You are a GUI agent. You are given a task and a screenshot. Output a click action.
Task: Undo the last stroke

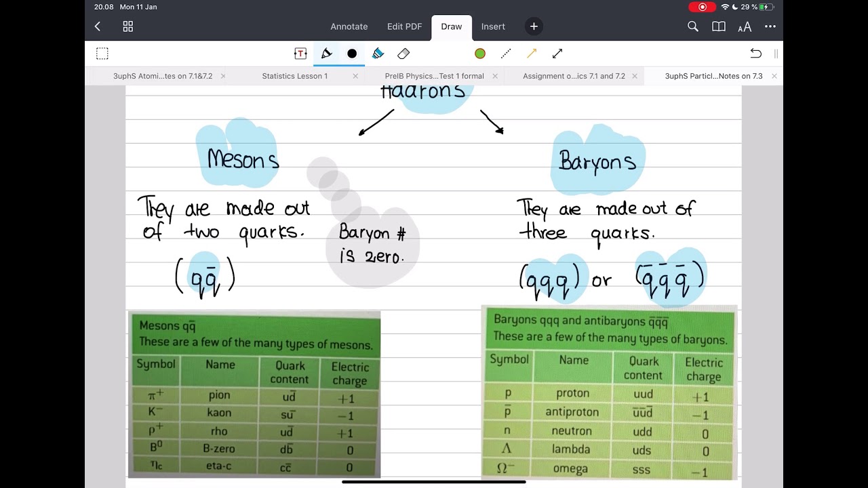(x=756, y=54)
